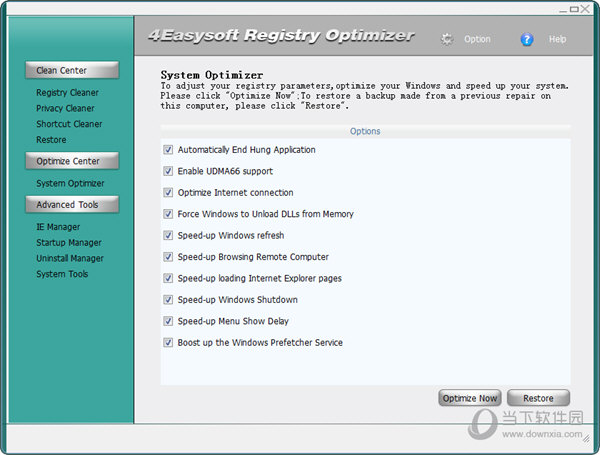Open Registry Cleaner in the sidebar

point(67,93)
